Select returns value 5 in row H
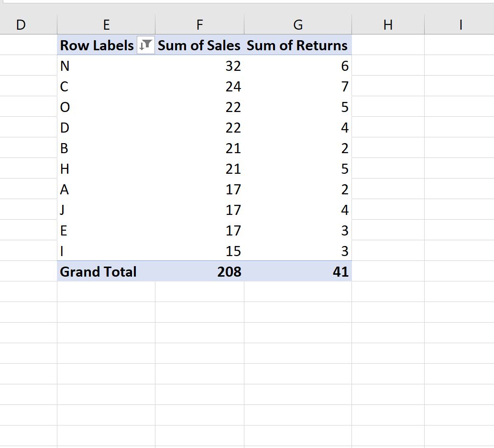This screenshot has height=448, width=494. pyautogui.click(x=298, y=168)
